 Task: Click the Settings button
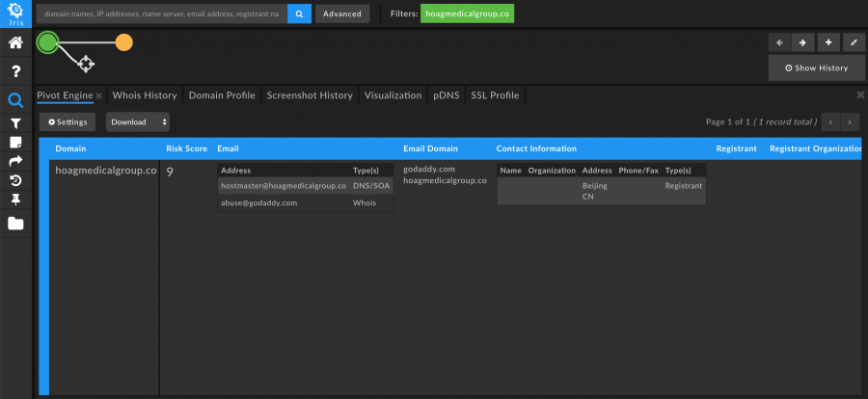[x=68, y=121]
